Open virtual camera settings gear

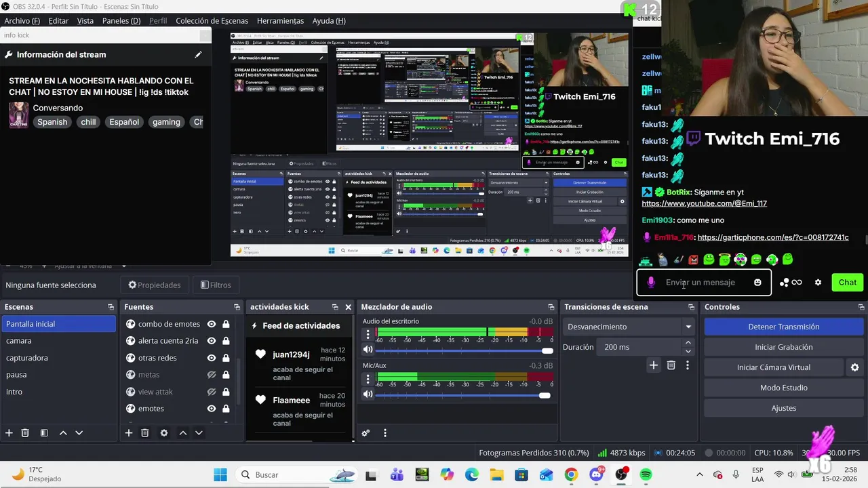[854, 367]
